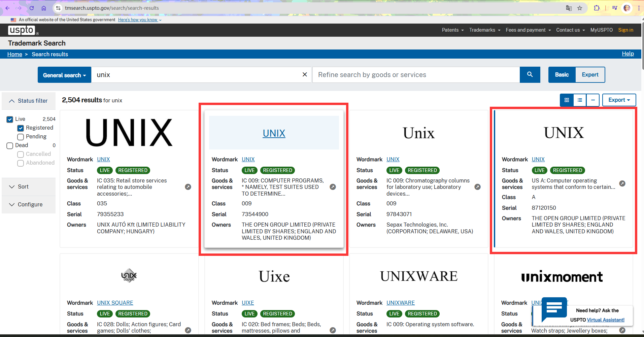Go to Home breadcrumb link
Screen dimensions: 644x337
click(x=15, y=54)
